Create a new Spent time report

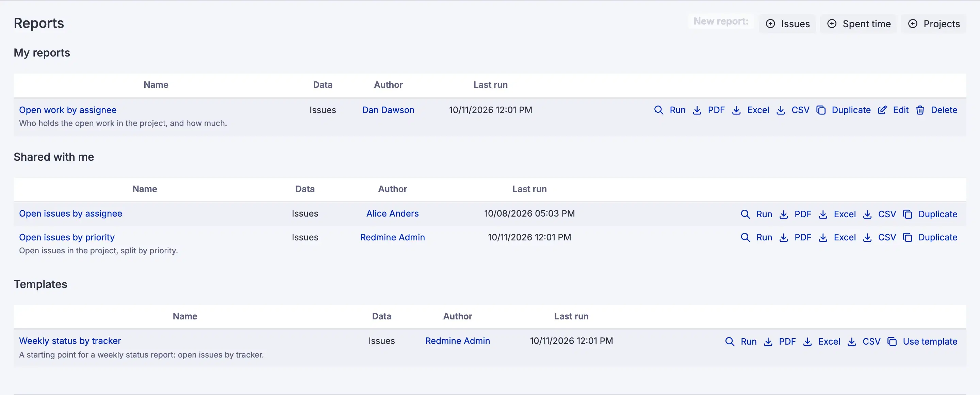pos(859,24)
